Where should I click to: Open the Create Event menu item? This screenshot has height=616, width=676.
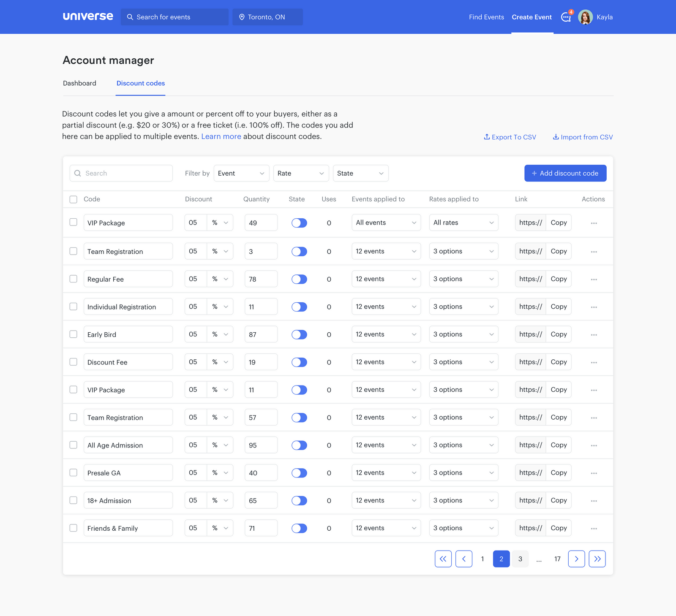coord(532,17)
